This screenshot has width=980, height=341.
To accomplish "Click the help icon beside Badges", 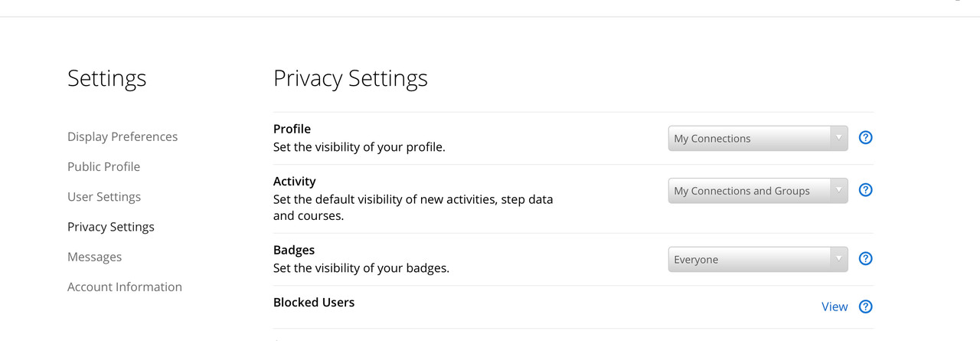I will [865, 259].
